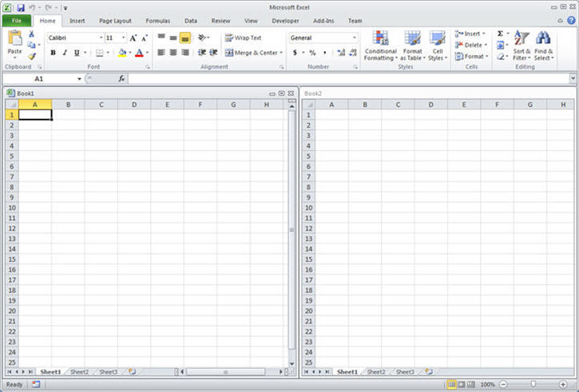Toggle Middle Align
579x392 pixels.
(x=173, y=38)
